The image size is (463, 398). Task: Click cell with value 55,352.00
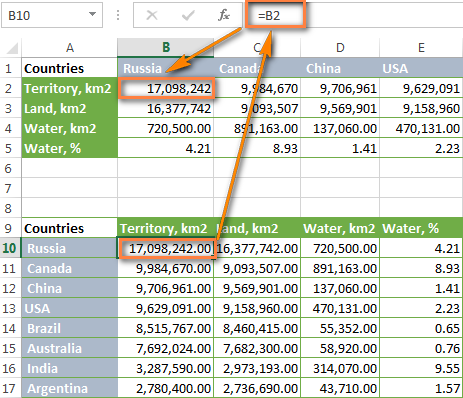point(340,328)
